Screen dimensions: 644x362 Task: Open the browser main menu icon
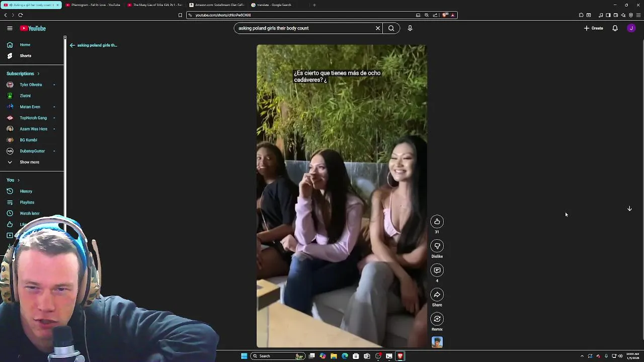[638, 15]
